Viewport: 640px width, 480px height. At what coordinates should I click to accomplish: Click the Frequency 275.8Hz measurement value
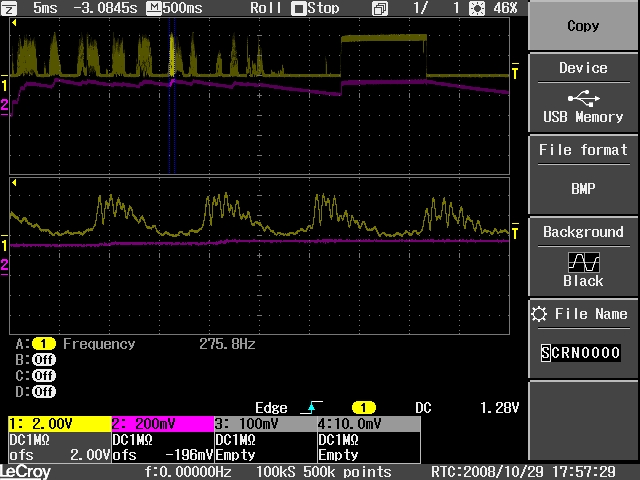(227, 344)
